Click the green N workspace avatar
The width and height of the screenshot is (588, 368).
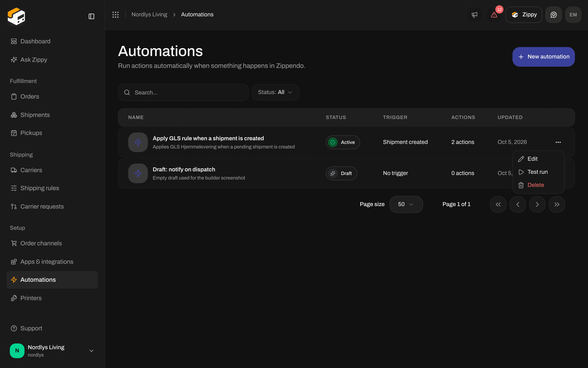coord(17,351)
